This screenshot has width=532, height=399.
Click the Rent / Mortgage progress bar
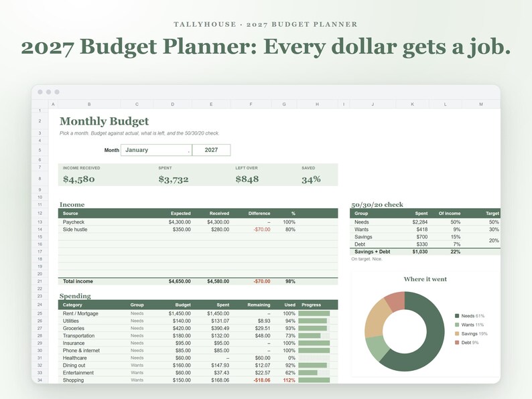tap(314, 313)
